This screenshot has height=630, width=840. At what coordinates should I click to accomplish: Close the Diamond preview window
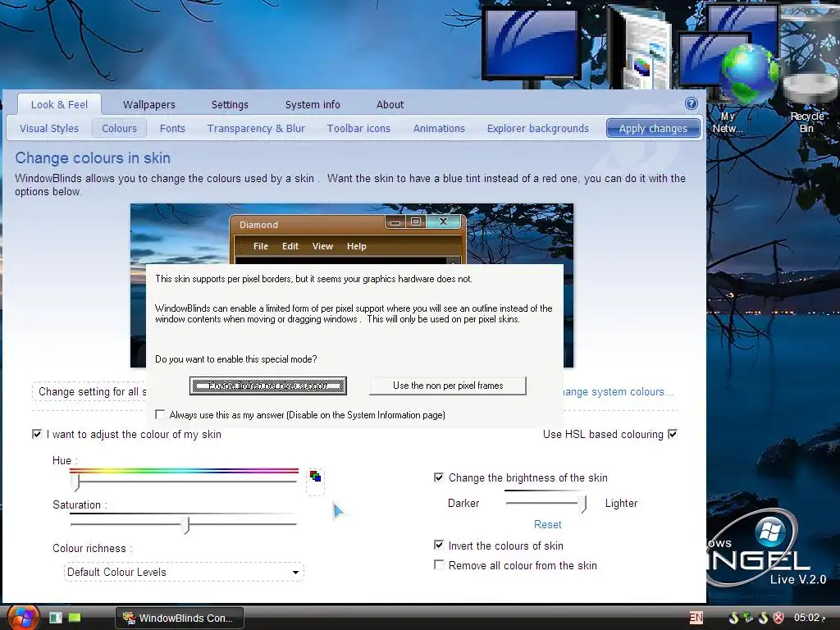tap(443, 221)
